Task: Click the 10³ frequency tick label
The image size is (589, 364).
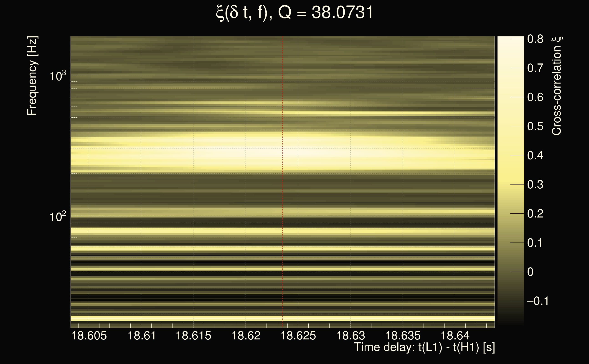Action: coord(58,76)
